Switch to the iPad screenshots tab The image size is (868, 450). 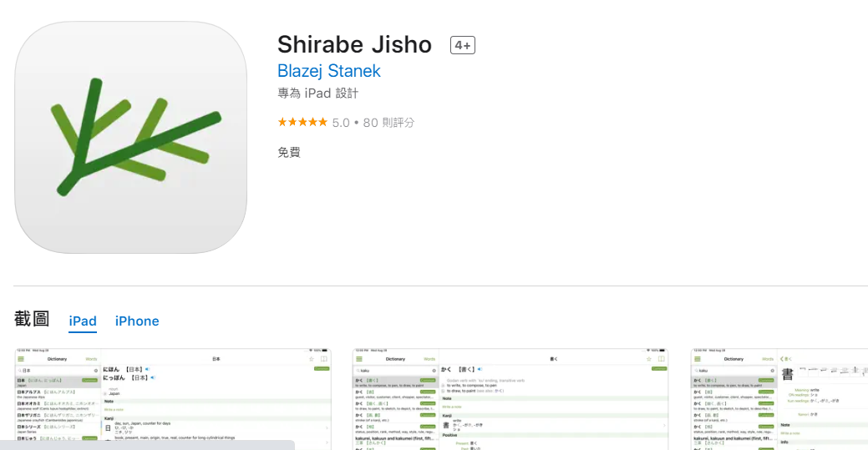[83, 321]
